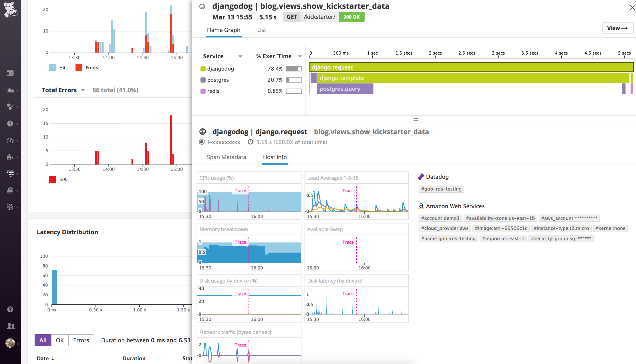Viewport: 636px width, 364px height.
Task: Open the Dashboards graph icon in sidebar
Action: (10, 90)
